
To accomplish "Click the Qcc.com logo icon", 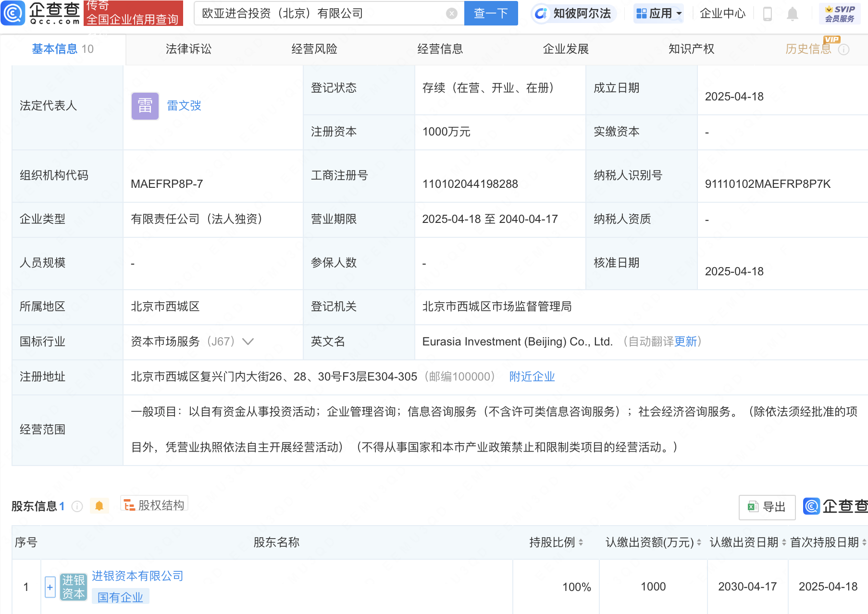I will [13, 13].
